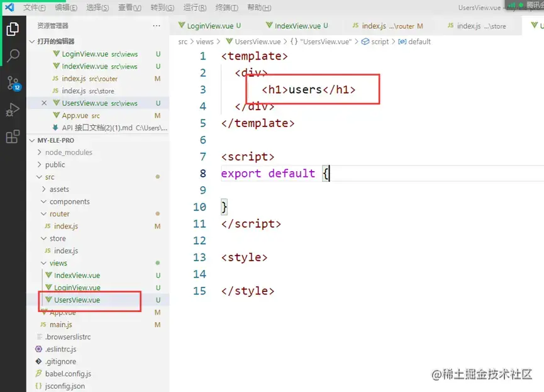Image resolution: width=544 pixels, height=392 pixels.
Task: Open the 选择(S) menu
Action: click(x=97, y=8)
